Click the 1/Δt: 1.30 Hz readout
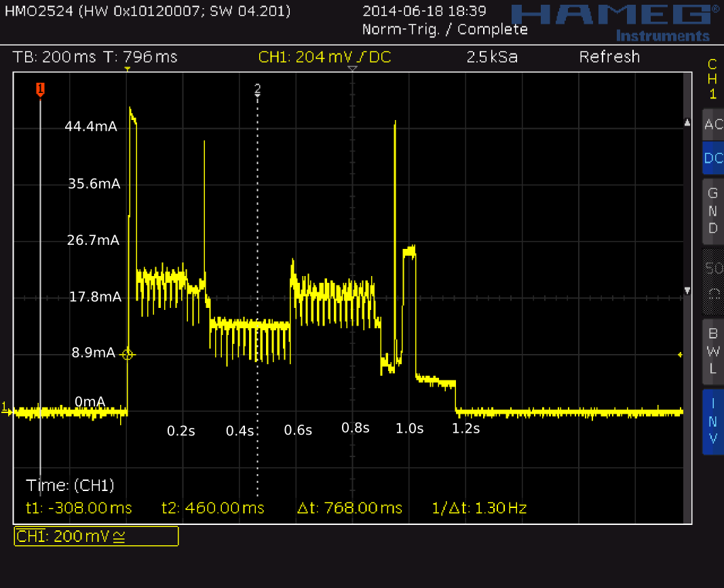 479,508
